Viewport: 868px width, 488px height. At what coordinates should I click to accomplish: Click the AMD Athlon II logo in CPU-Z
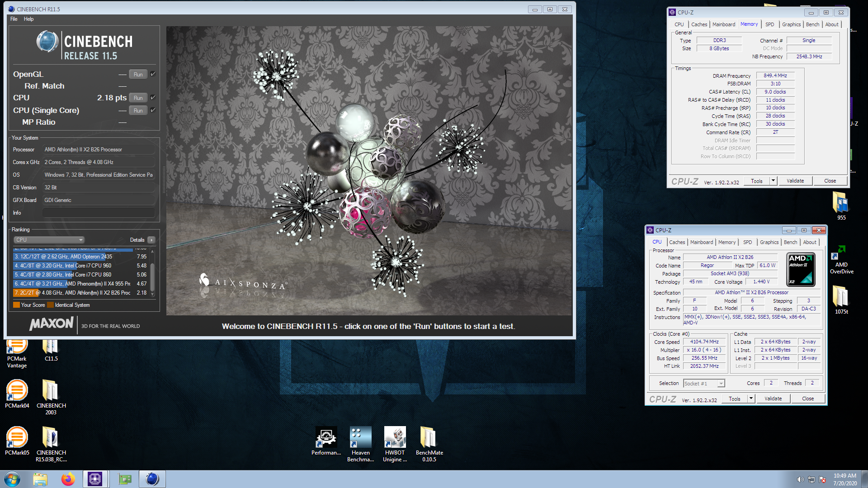[801, 270]
